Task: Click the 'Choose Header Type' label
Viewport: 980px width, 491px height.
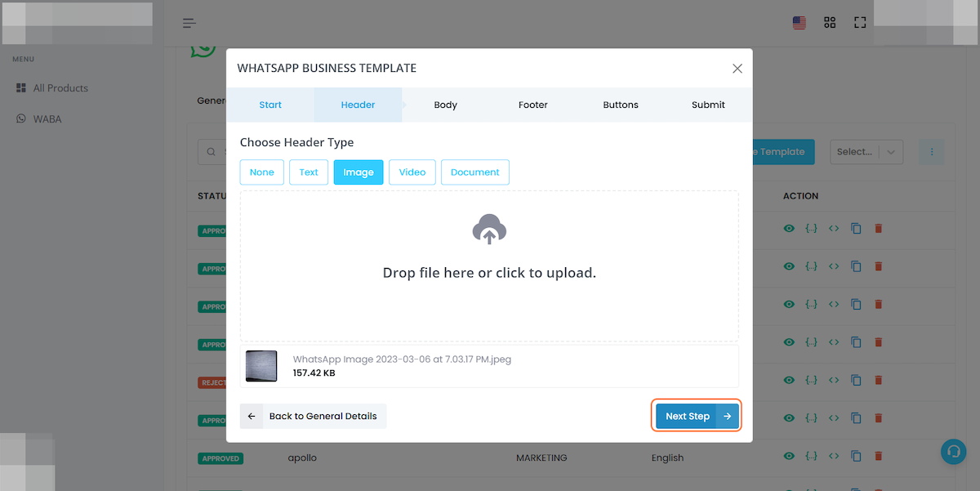Action: 297,142
